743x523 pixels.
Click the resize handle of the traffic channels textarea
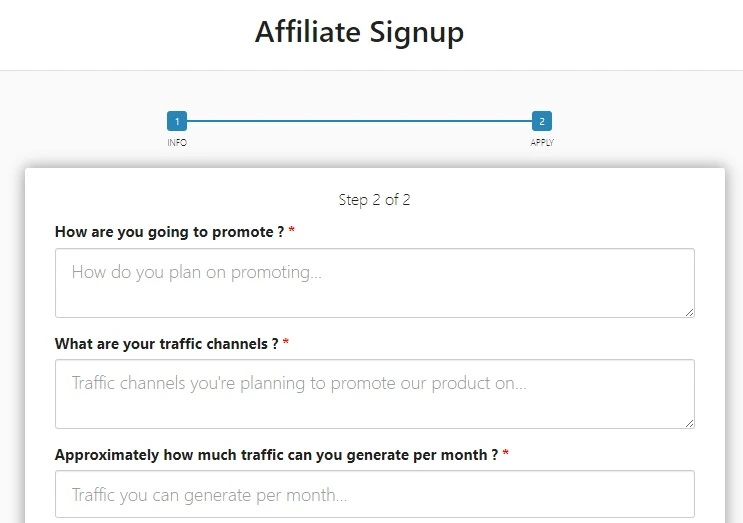tap(689, 423)
